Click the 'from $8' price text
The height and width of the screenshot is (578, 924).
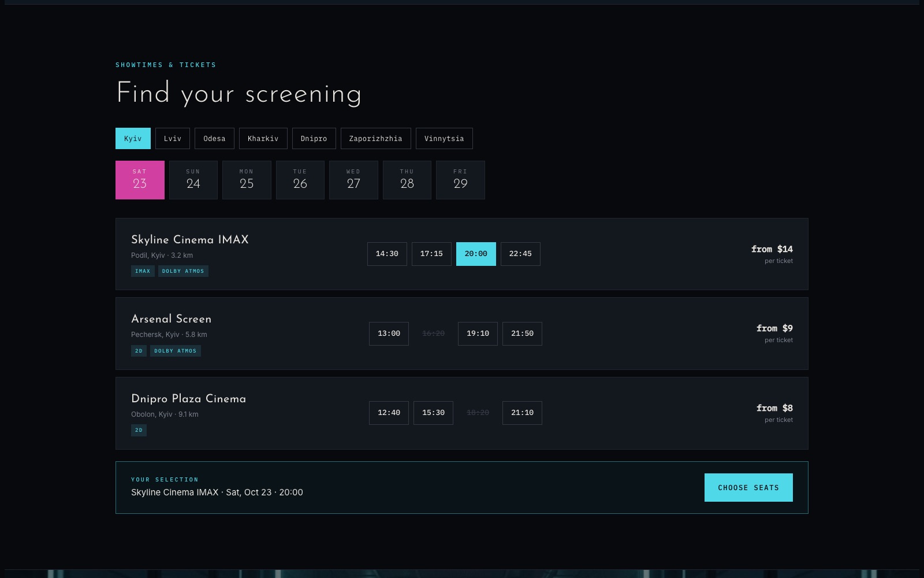tap(774, 408)
